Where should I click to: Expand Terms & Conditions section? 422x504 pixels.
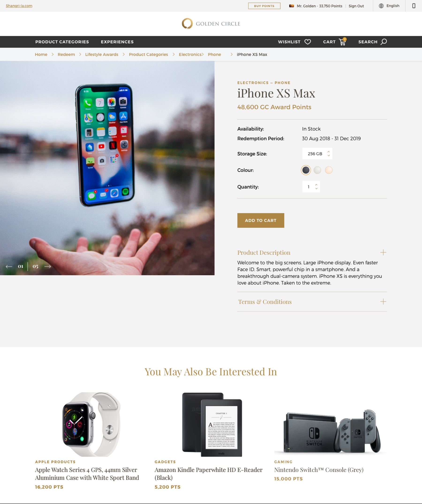(x=312, y=302)
